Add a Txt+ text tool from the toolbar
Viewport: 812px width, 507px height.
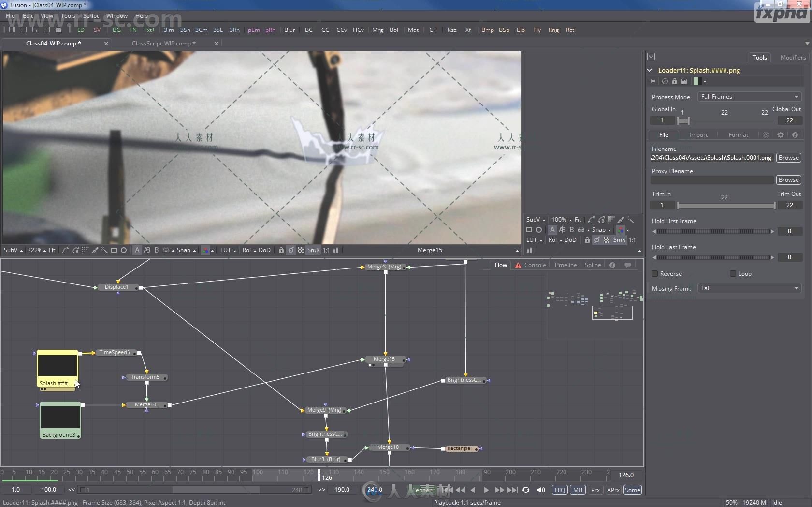pyautogui.click(x=149, y=30)
